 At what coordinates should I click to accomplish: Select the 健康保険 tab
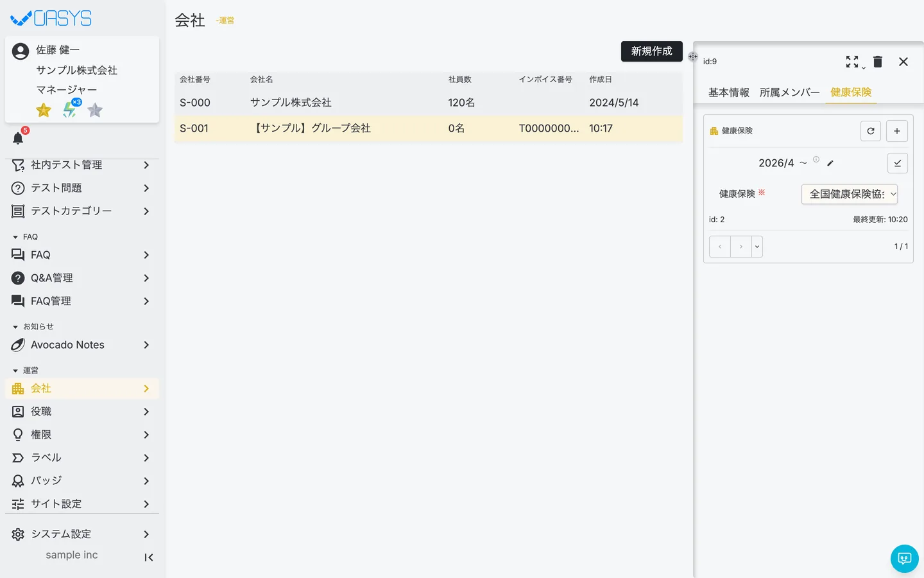pos(851,92)
